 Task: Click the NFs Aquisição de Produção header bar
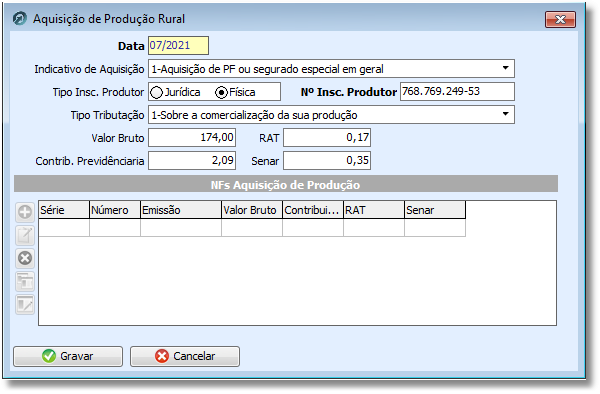[286, 184]
